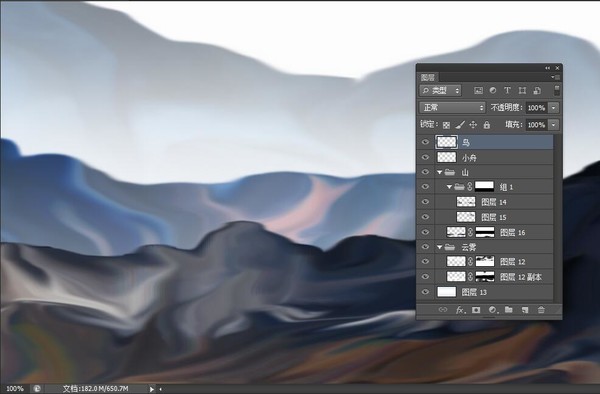The width and height of the screenshot is (600, 394).
Task: Click the 鸟 layer thumbnail
Action: pyautogui.click(x=447, y=142)
